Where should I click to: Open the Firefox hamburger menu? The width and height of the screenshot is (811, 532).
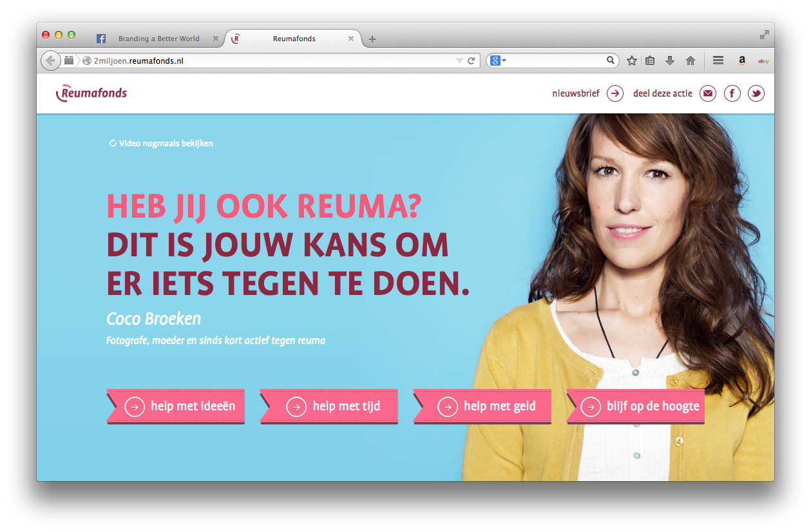718,61
